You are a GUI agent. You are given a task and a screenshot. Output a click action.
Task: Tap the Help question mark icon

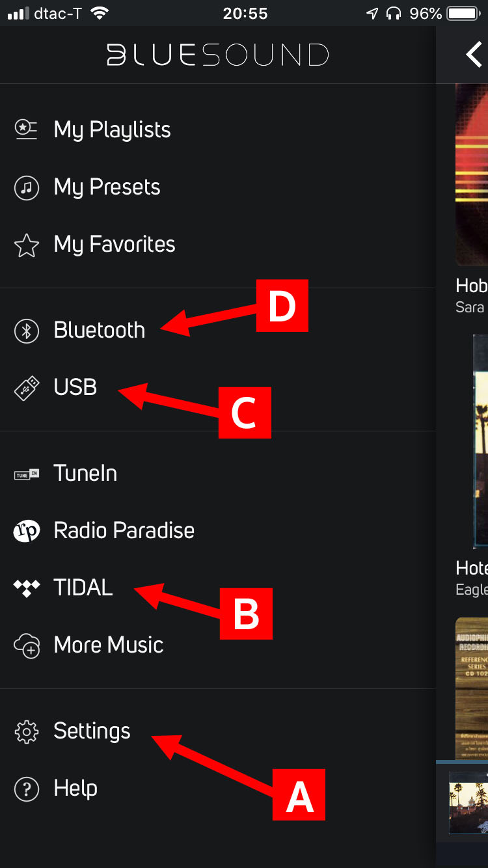(27, 789)
